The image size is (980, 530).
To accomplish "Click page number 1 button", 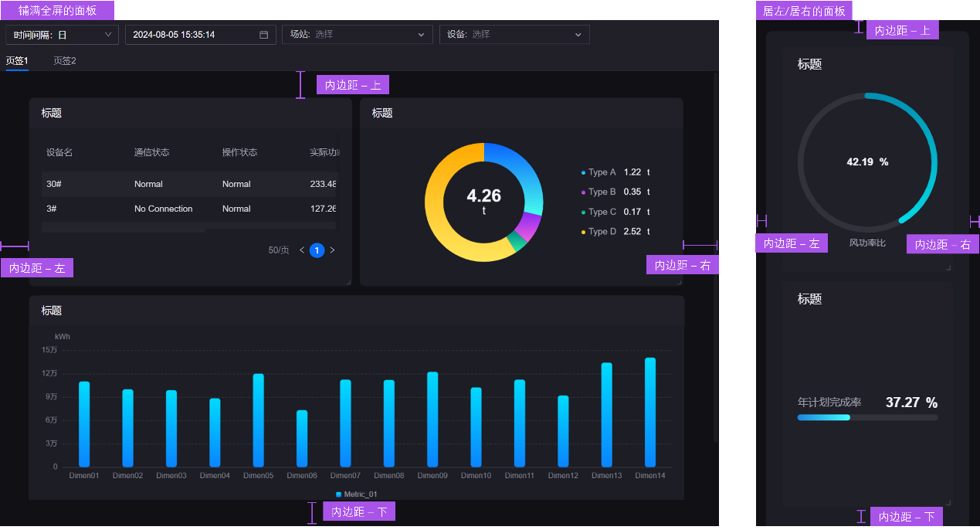I will coord(317,250).
